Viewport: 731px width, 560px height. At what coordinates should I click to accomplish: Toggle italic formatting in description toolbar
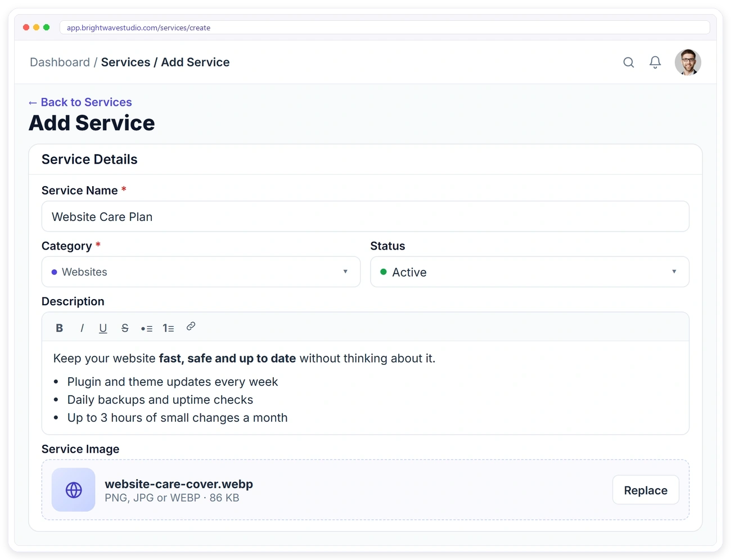coord(82,328)
